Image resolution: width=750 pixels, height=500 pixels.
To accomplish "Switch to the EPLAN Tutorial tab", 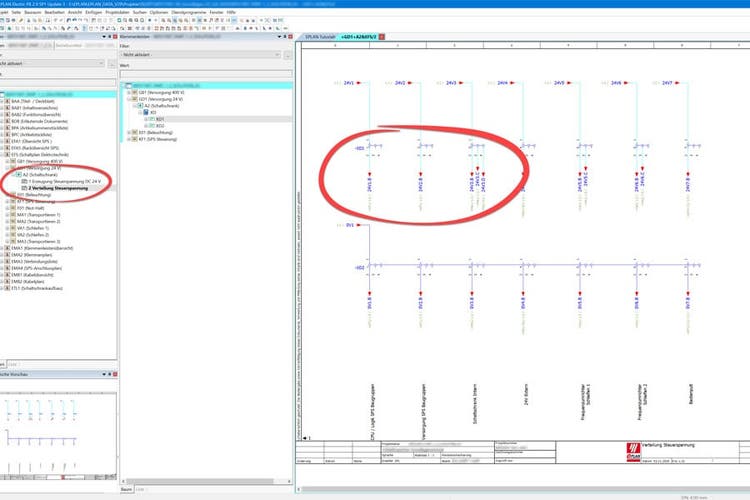I will [320, 35].
